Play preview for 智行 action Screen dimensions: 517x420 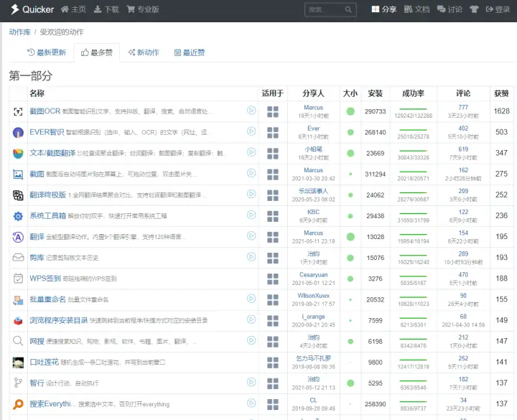pyautogui.click(x=251, y=382)
